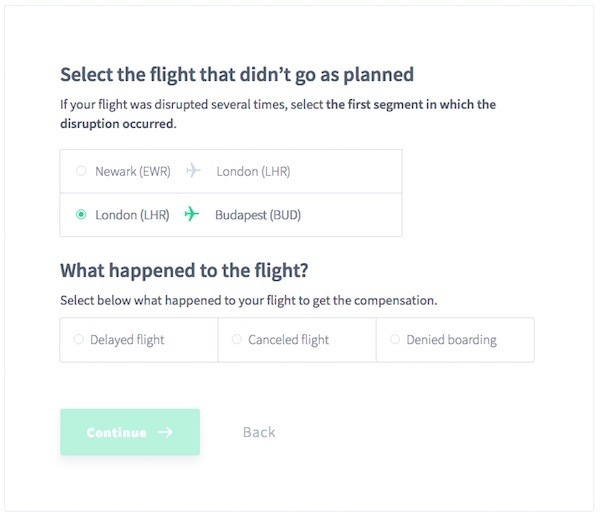The image size is (600, 520).
Task: Choose the Delayed flight radio circle
Action: coord(78,339)
